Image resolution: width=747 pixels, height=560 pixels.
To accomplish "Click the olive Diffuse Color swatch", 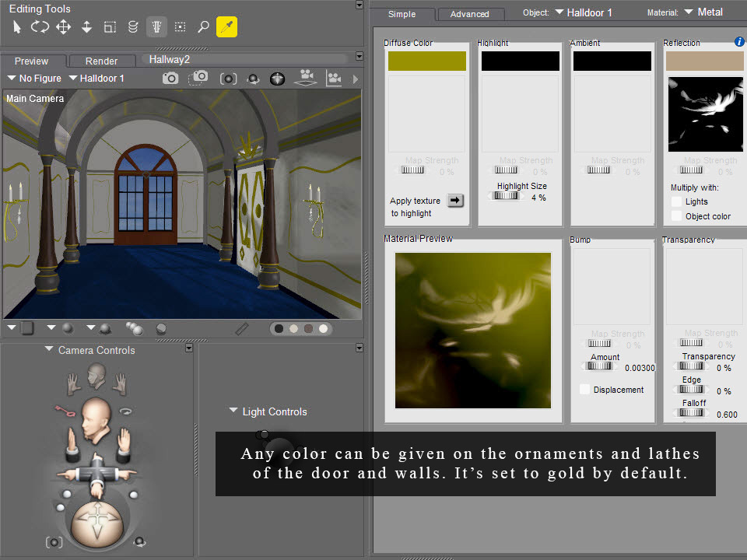I will pyautogui.click(x=427, y=61).
